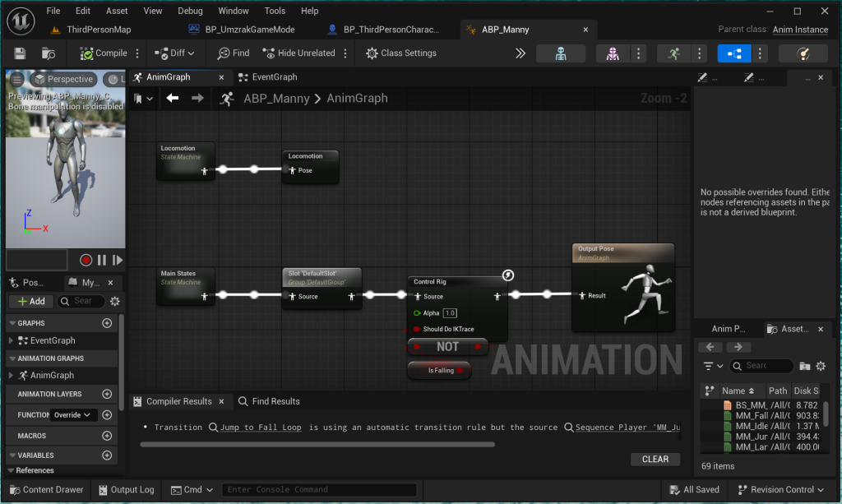Open the Revision Control menu
Image resolution: width=842 pixels, height=504 pixels.
(x=781, y=489)
